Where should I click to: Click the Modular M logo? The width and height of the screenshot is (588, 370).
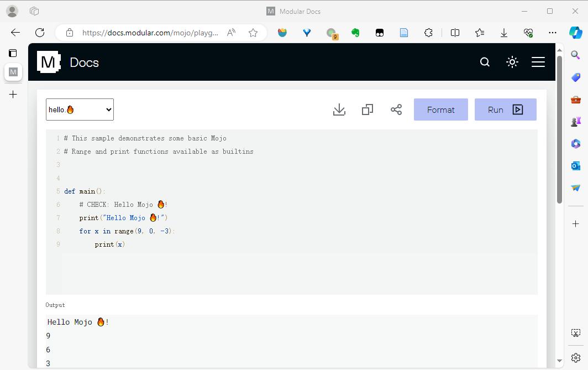point(49,62)
